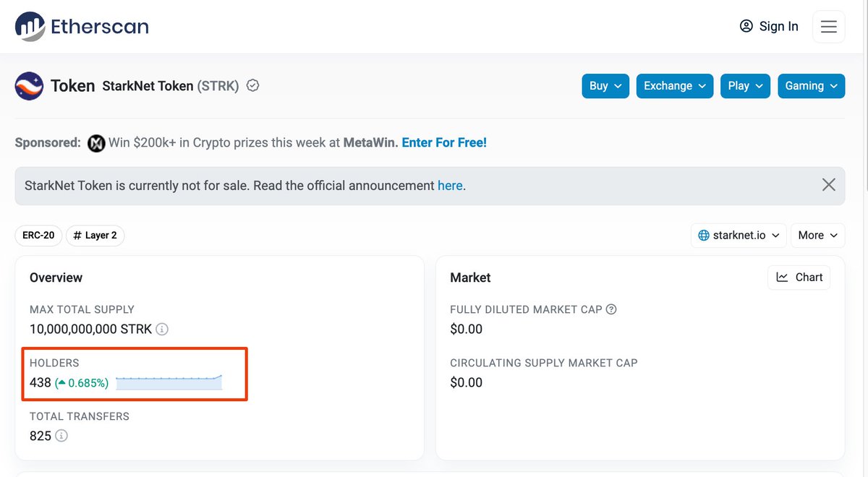Click the 0.685% holders change value
868x477 pixels.
[82, 383]
